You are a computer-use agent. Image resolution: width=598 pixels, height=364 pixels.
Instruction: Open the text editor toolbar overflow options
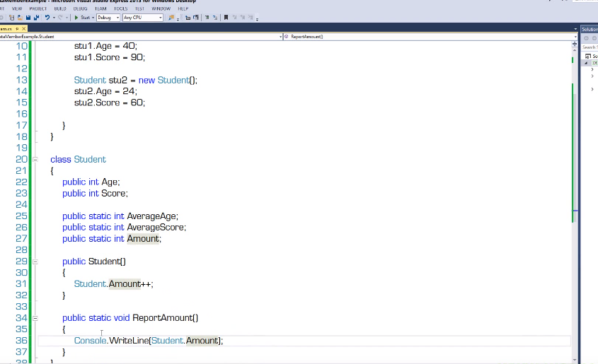click(257, 19)
